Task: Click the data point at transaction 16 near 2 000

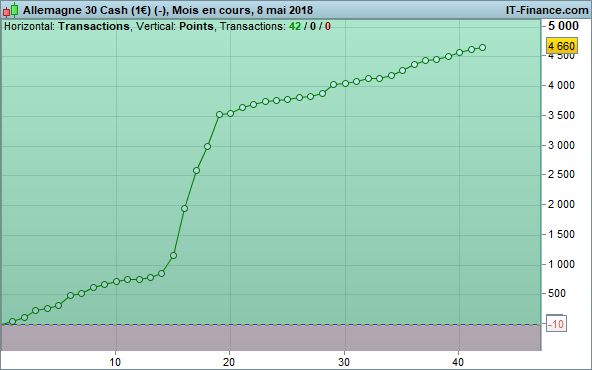Action: [184, 208]
